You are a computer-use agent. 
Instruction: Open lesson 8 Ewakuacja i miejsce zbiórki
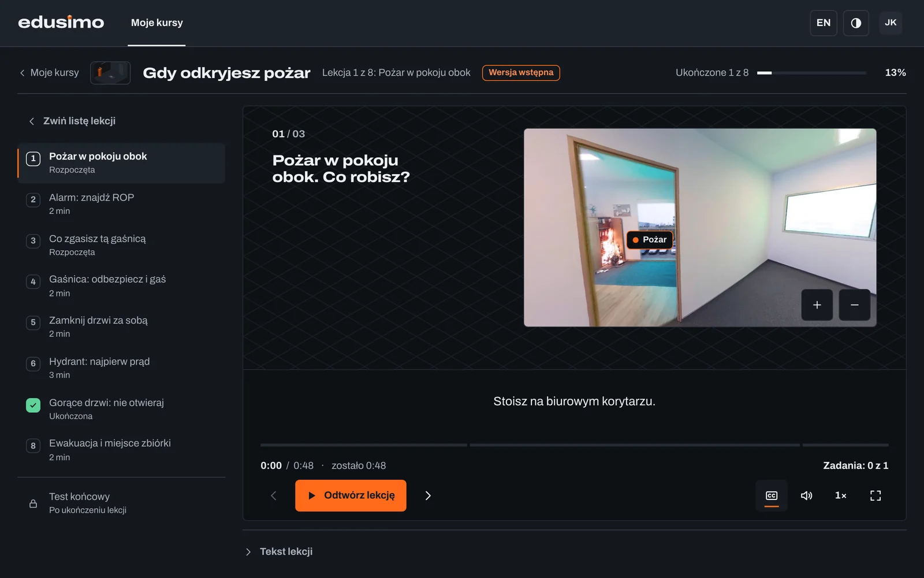click(x=121, y=450)
